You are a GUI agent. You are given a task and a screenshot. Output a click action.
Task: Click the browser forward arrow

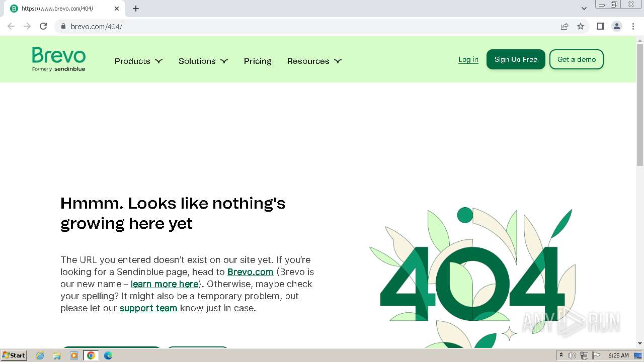point(27,26)
